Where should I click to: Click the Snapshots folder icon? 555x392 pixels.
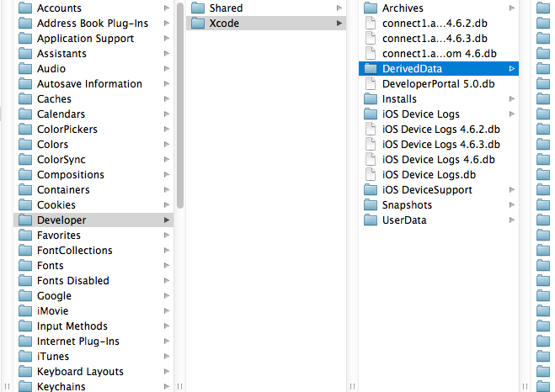(x=371, y=205)
